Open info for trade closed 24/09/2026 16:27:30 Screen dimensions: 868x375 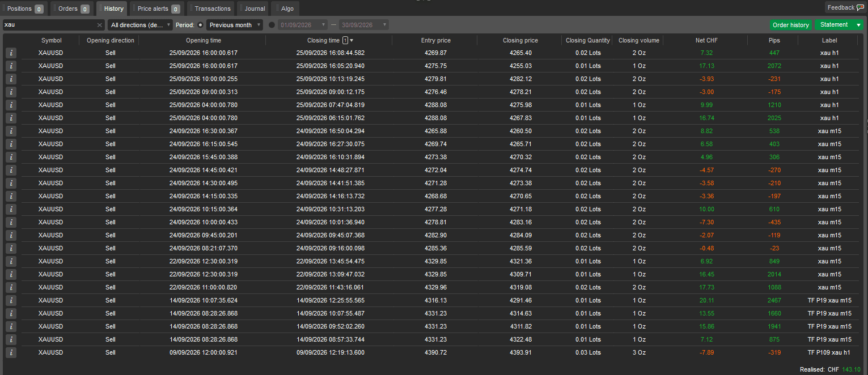(11, 144)
